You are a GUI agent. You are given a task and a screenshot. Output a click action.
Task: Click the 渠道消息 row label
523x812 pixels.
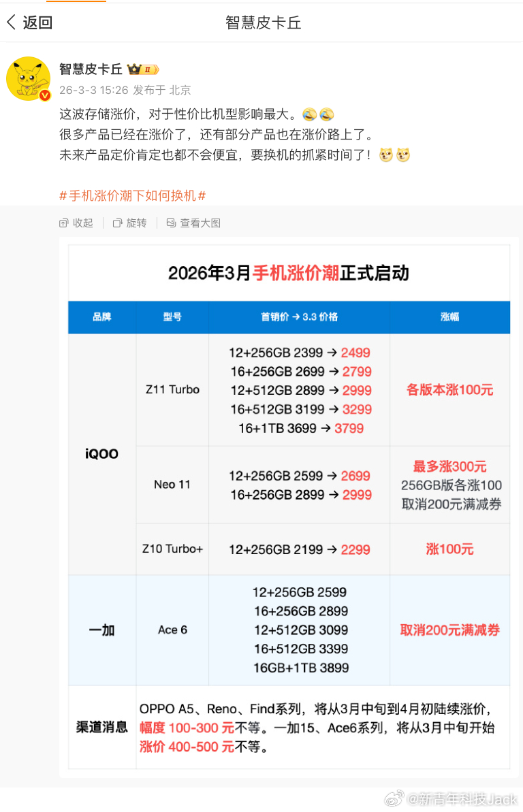coord(102,727)
